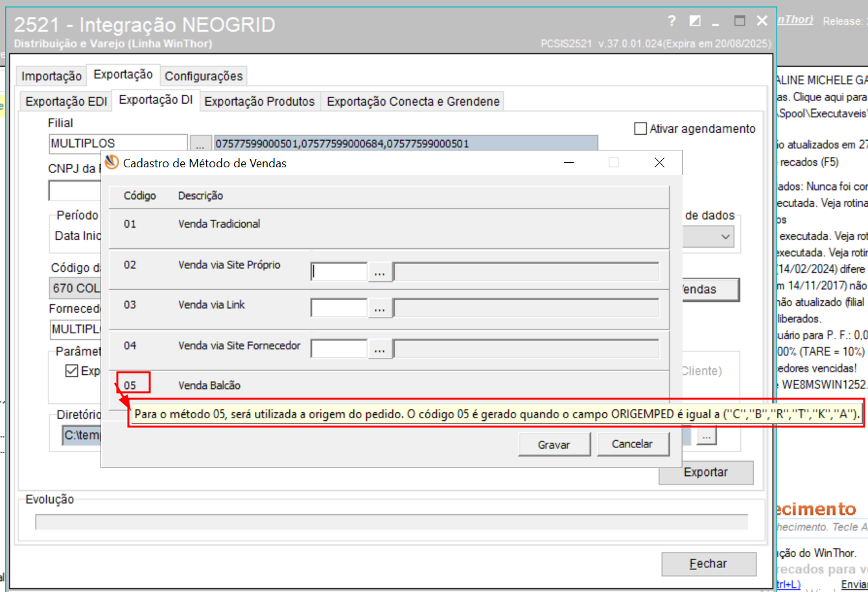Image resolution: width=868 pixels, height=592 pixels.
Task: Select the Exportação tab
Action: pos(123,75)
